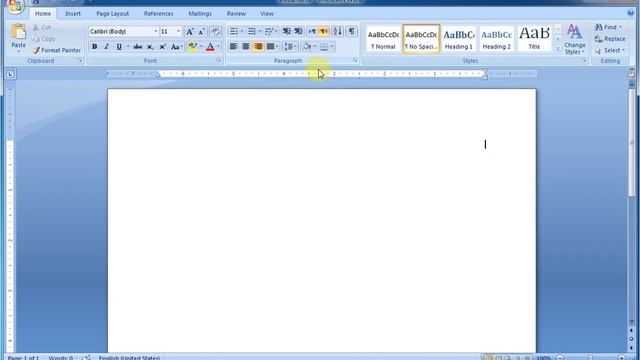Apply subscript formatting
This screenshot has width=640, height=360.
tap(150, 47)
